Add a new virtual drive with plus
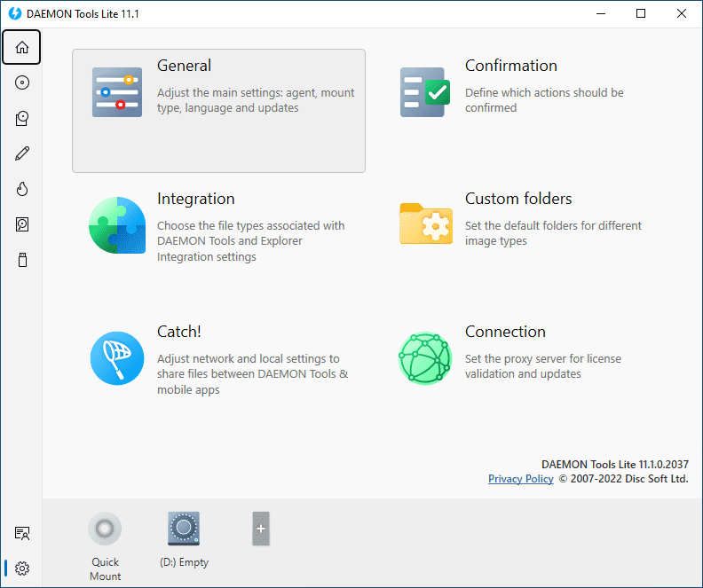The width and height of the screenshot is (703, 588). click(x=261, y=529)
